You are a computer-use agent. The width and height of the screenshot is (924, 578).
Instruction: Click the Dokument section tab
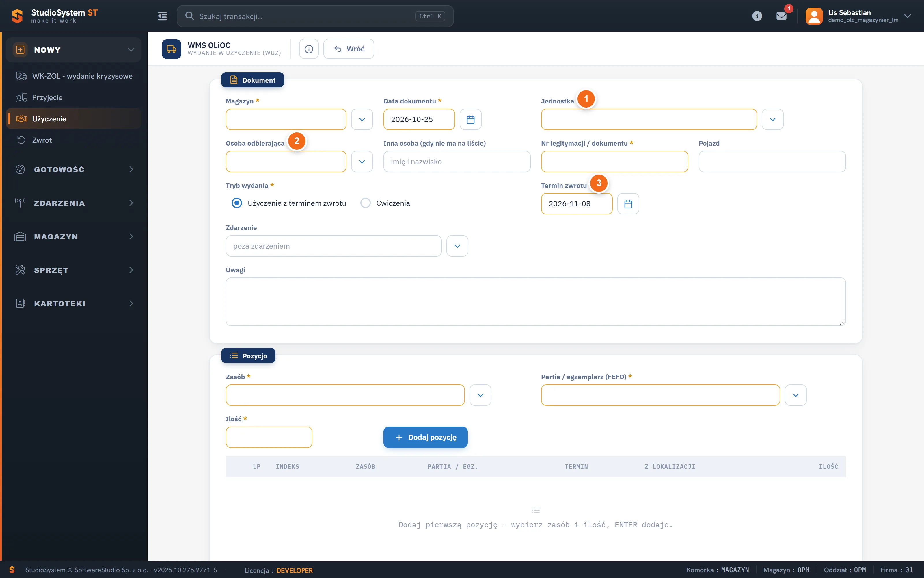(252, 80)
